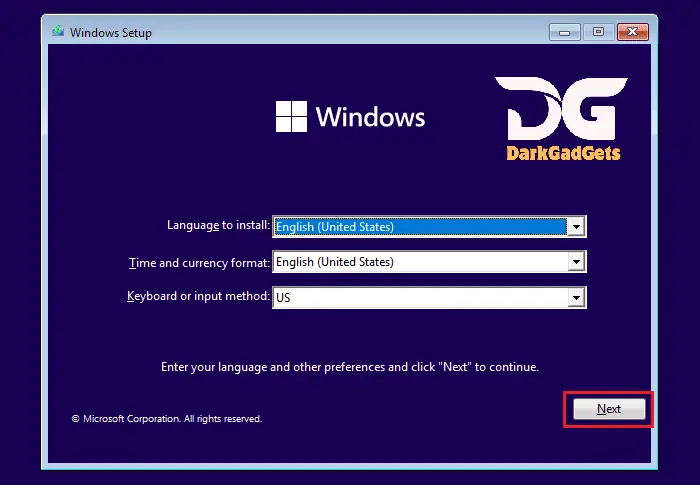Viewport: 700px width, 485px height.
Task: Minimize the Windows Setup window
Action: [x=565, y=32]
